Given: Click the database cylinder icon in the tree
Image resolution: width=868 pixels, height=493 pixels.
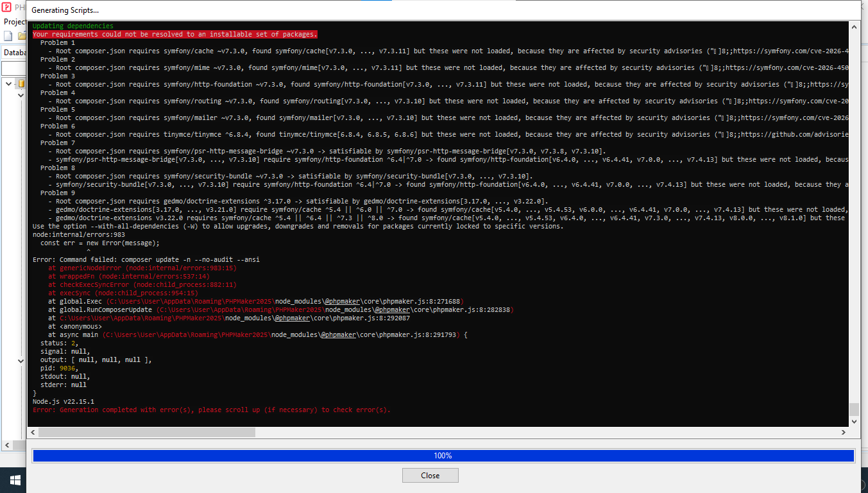Looking at the screenshot, I should point(21,83).
